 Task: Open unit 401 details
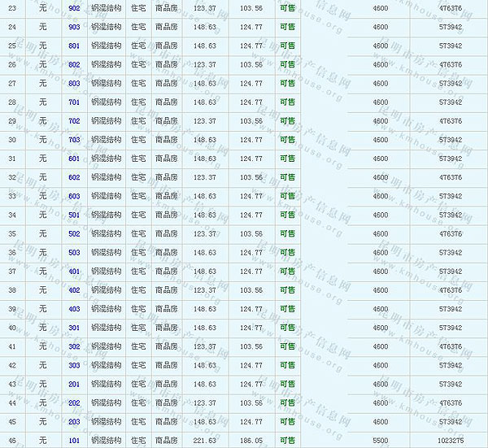74,272
